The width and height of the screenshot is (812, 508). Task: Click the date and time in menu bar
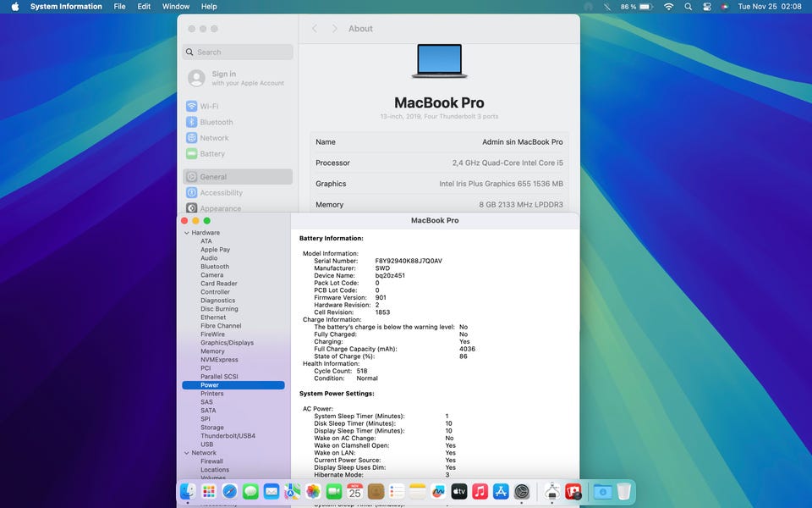click(770, 7)
